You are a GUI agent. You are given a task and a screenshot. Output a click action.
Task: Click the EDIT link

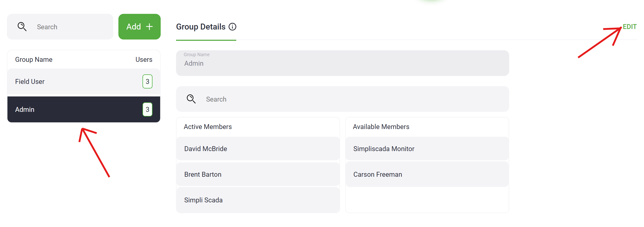point(630,27)
